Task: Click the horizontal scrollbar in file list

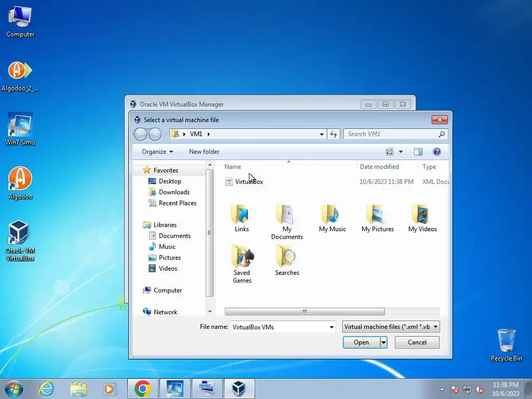Action: pyautogui.click(x=304, y=312)
